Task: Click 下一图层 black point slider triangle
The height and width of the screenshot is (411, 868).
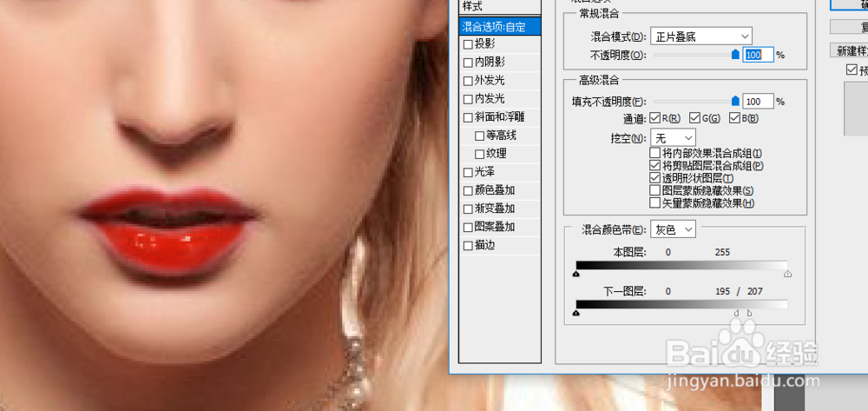Action: (x=576, y=313)
